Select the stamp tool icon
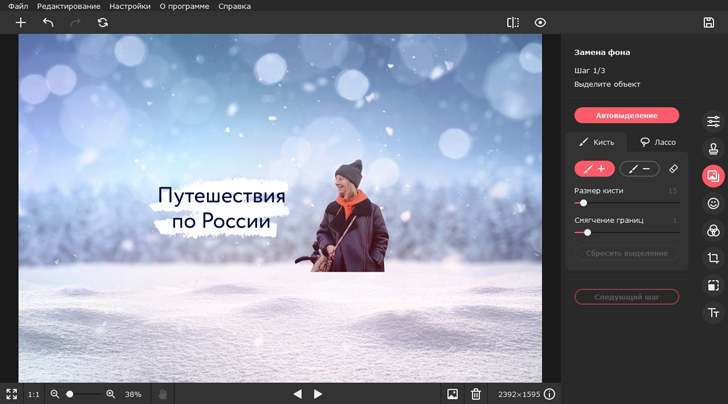The width and height of the screenshot is (728, 404). pos(713,149)
